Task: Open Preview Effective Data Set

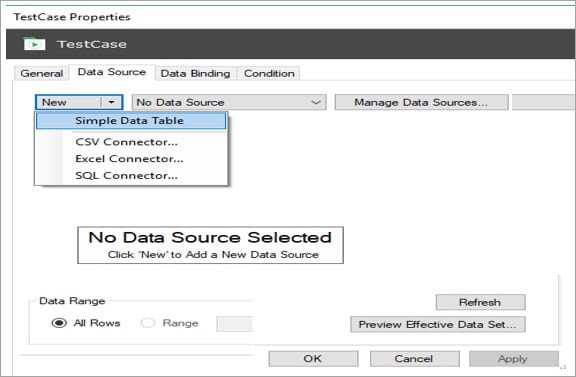Action: point(438,324)
